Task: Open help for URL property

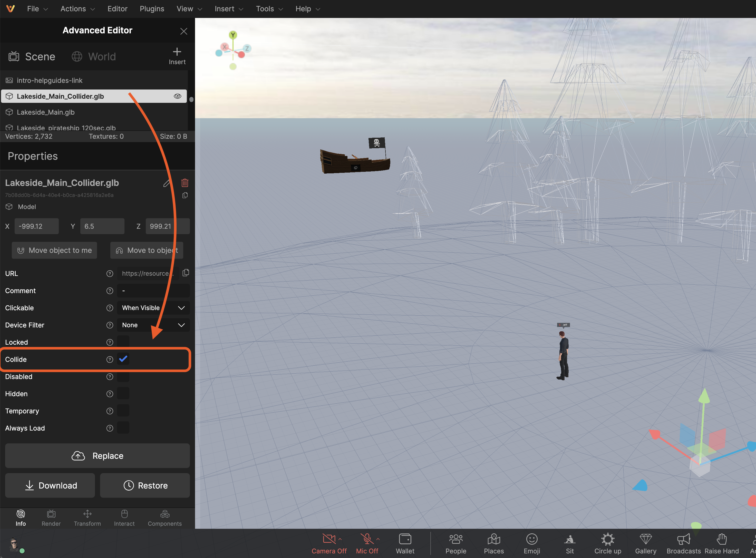Action: pos(110,274)
